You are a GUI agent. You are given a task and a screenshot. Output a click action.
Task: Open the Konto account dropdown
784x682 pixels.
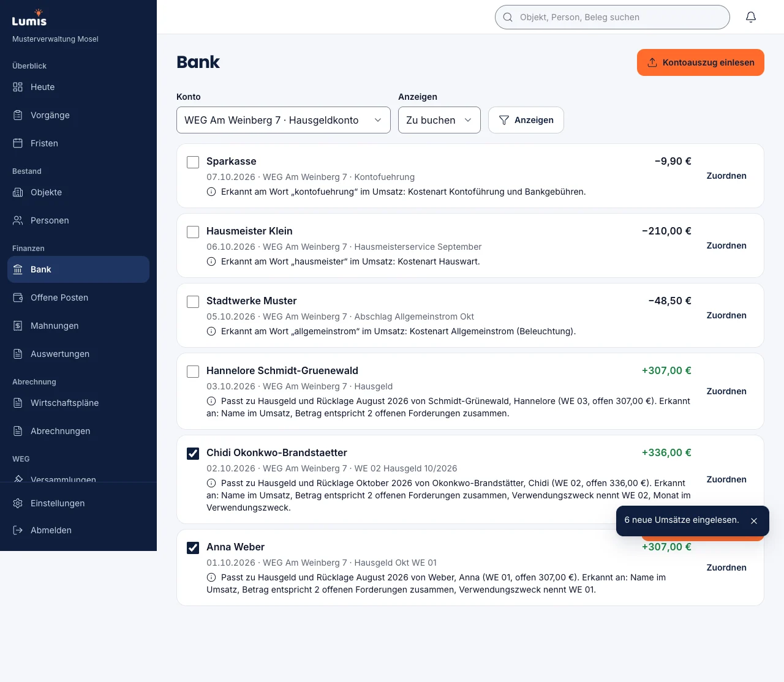point(284,120)
